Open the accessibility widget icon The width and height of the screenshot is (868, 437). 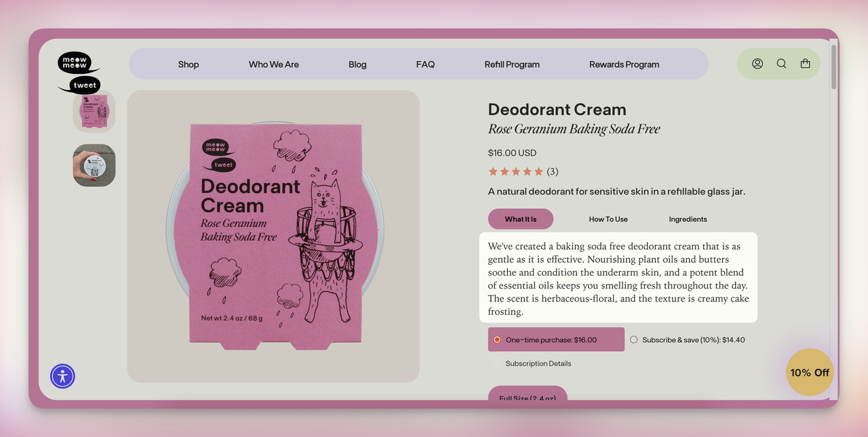click(62, 376)
